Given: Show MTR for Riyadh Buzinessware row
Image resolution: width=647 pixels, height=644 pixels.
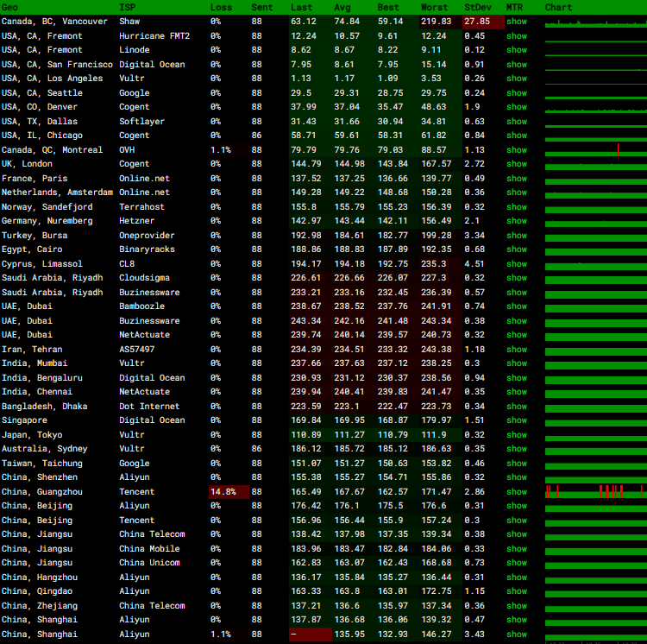Looking at the screenshot, I should (x=517, y=293).
